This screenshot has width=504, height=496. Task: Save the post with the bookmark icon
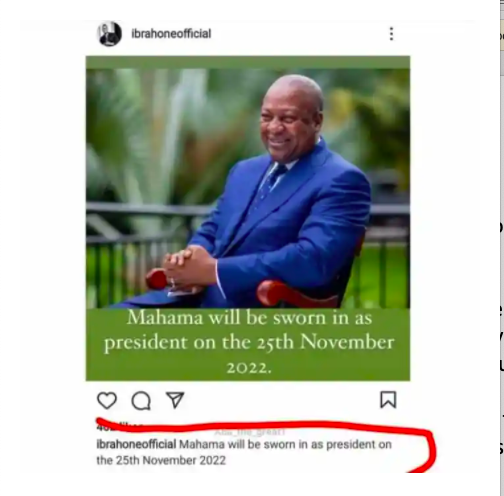[x=388, y=400]
